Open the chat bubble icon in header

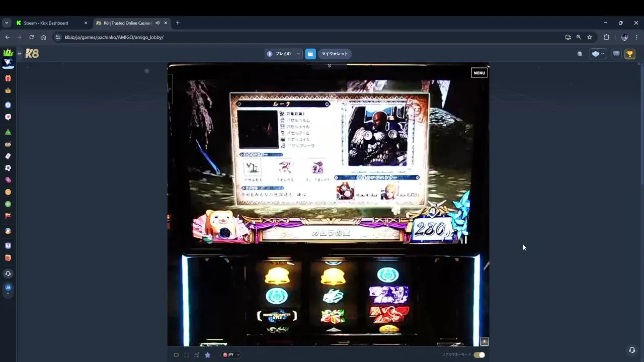[x=616, y=54]
